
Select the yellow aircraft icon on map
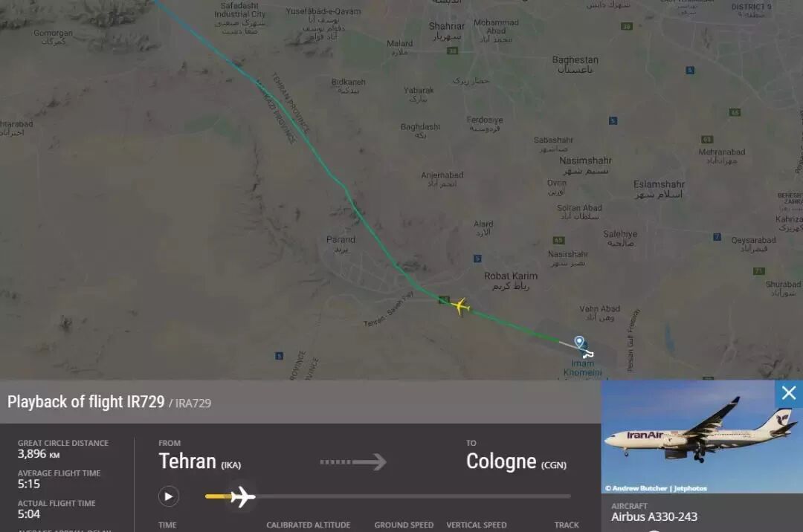pyautogui.click(x=460, y=306)
